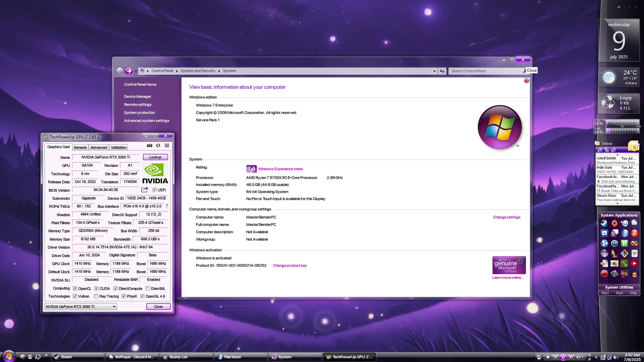
Task: Launch the green H app in dock
Action: click(624, 243)
